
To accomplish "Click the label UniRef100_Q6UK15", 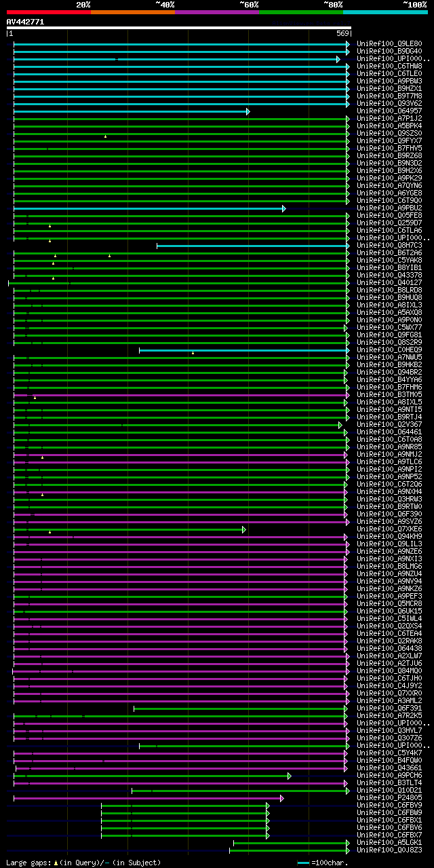I will [389, 611].
